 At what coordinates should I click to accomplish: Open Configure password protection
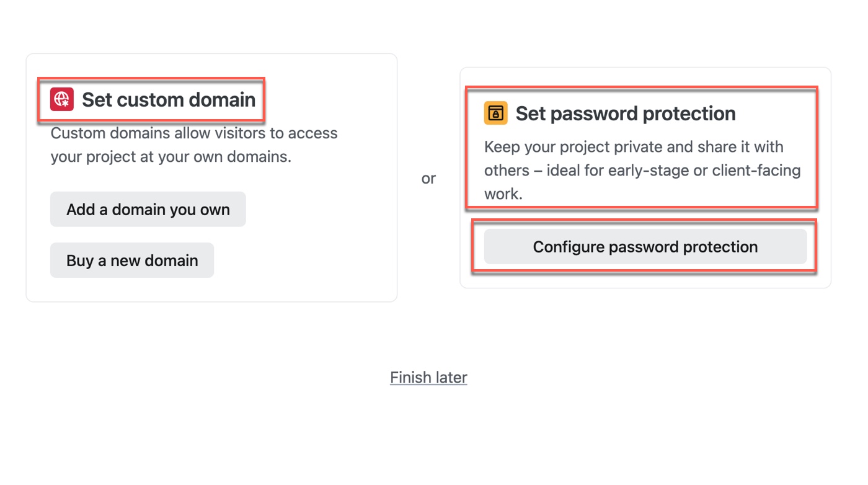pos(645,247)
